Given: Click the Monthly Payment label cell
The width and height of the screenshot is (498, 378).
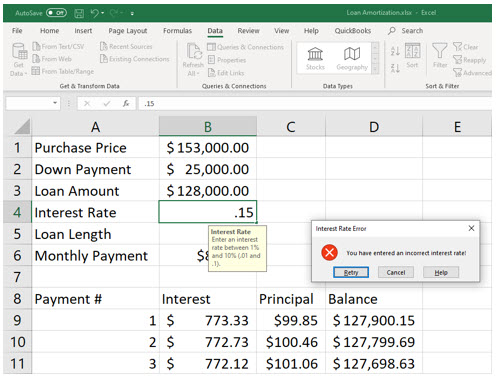Looking at the screenshot, I should (95, 256).
